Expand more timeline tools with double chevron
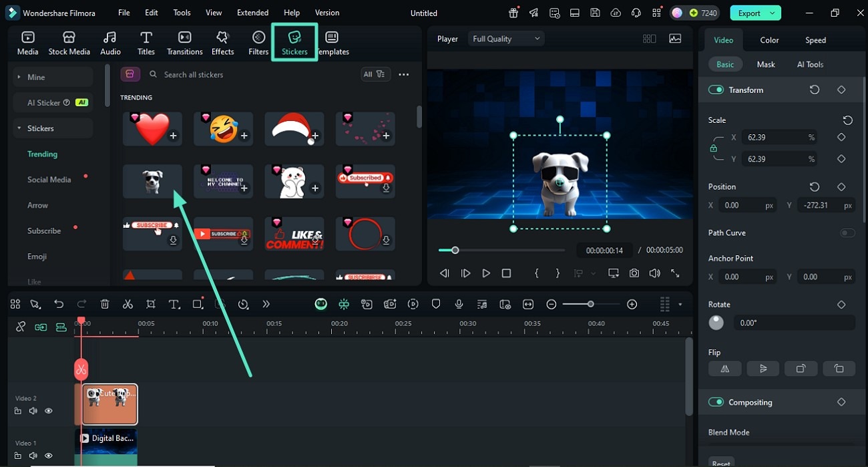Screen dimensions: 868x467 (266, 304)
